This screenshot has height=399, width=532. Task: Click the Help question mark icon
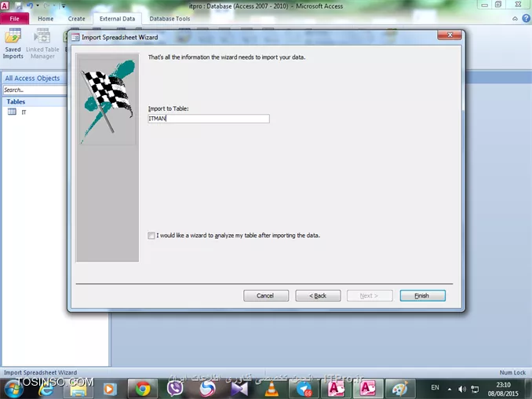tap(526, 18)
